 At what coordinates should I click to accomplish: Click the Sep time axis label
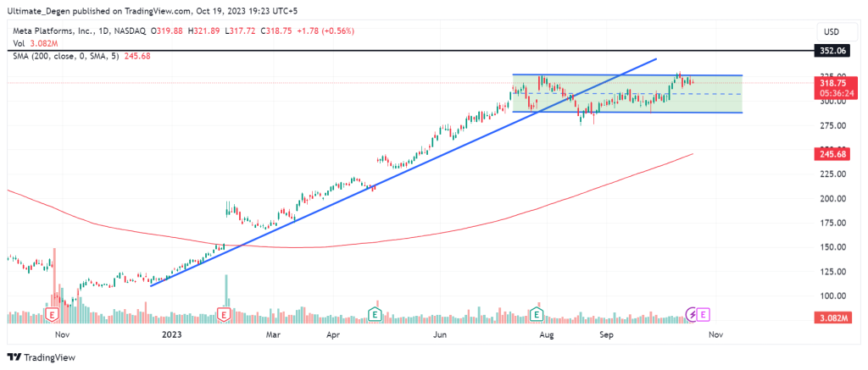(x=607, y=334)
